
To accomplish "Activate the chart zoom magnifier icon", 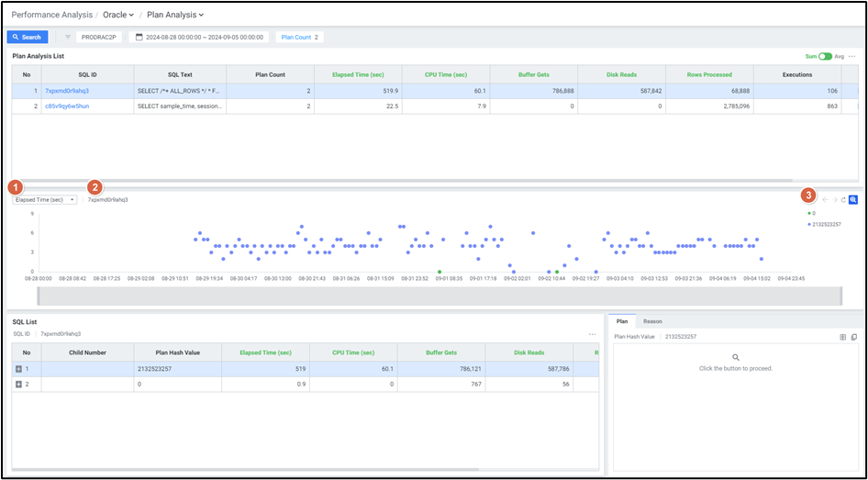I will coord(853,199).
